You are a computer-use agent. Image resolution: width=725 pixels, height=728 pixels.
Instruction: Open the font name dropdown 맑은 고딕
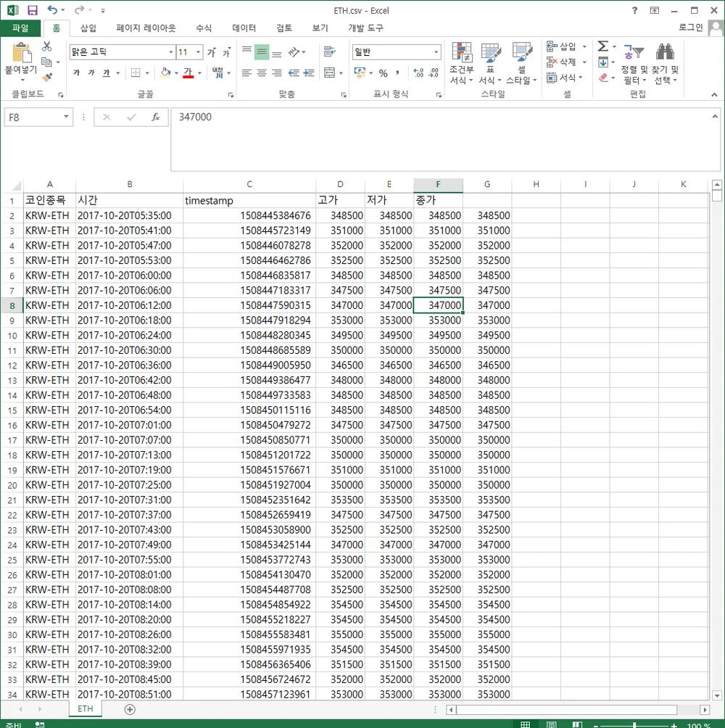click(170, 52)
